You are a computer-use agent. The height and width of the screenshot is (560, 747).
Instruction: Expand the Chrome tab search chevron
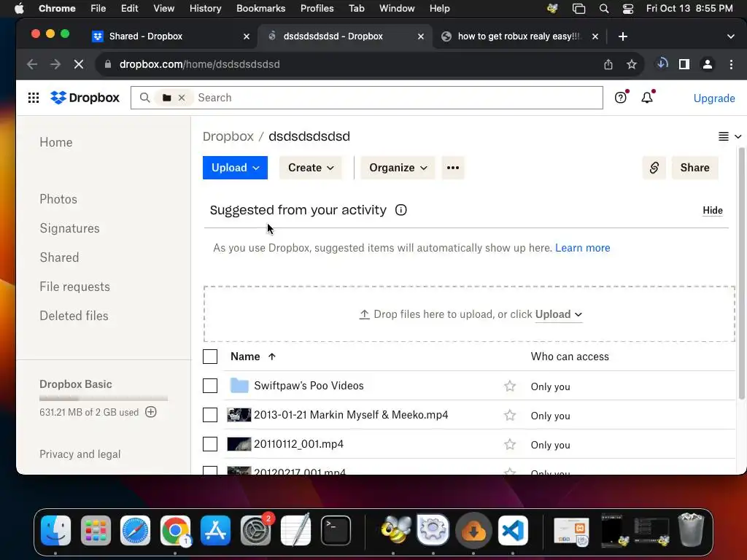click(730, 36)
